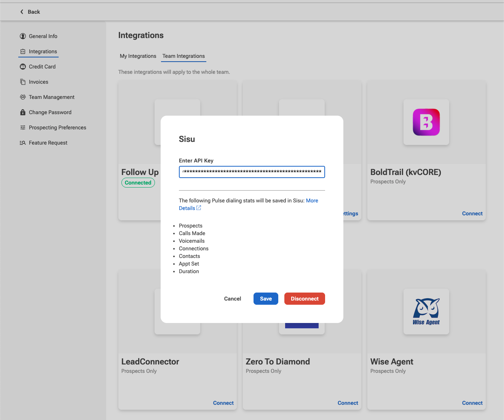The image size is (504, 420).
Task: Open General Info settings page
Action: [x=43, y=36]
